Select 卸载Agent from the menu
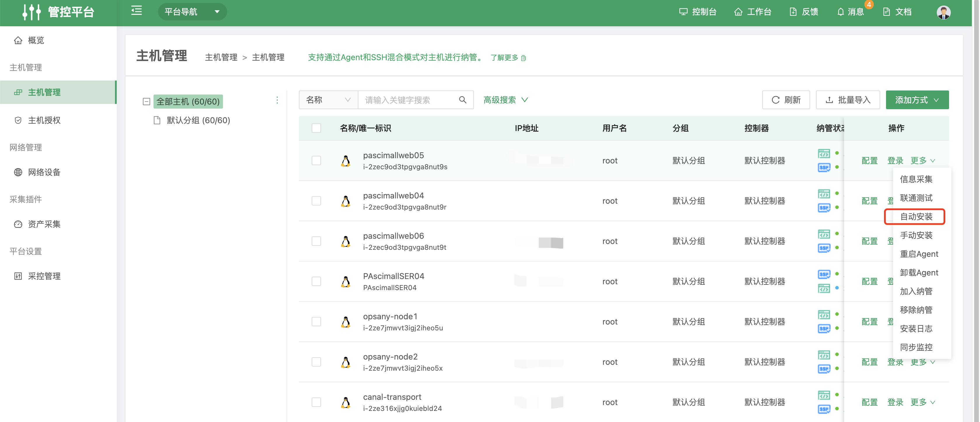Screen dimensions: 980x422 click(919, 273)
